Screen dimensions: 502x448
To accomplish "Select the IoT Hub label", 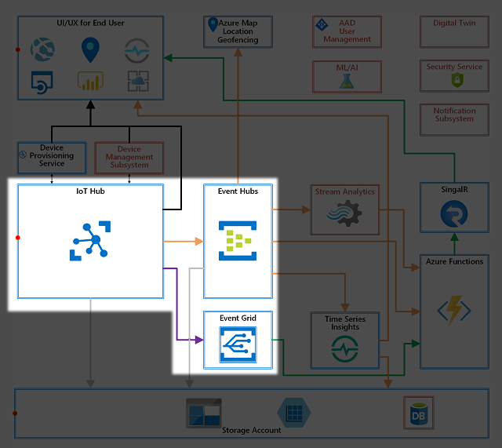I will (90, 191).
